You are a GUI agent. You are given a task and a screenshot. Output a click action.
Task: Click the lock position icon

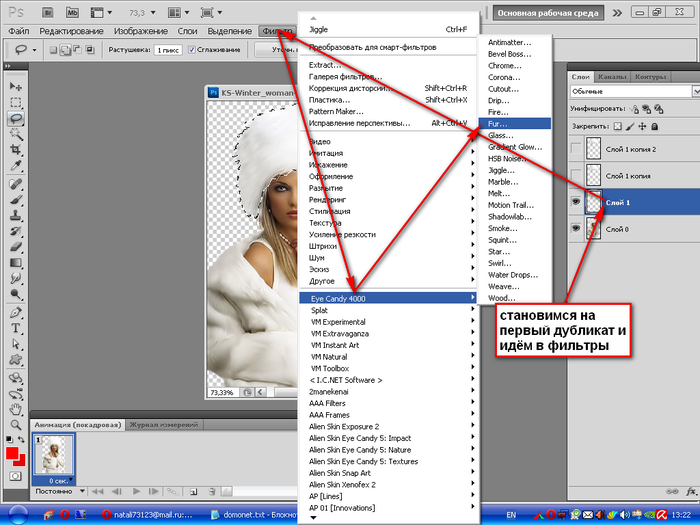642,126
